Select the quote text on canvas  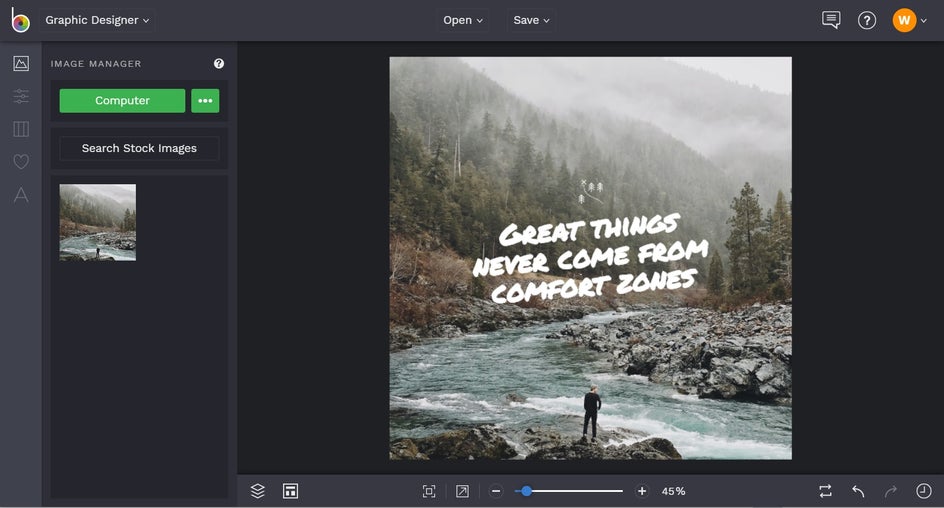[x=591, y=259]
